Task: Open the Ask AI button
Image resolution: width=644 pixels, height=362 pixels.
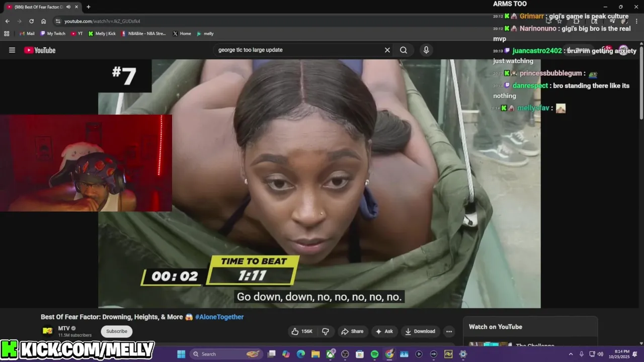Action: pos(384,331)
